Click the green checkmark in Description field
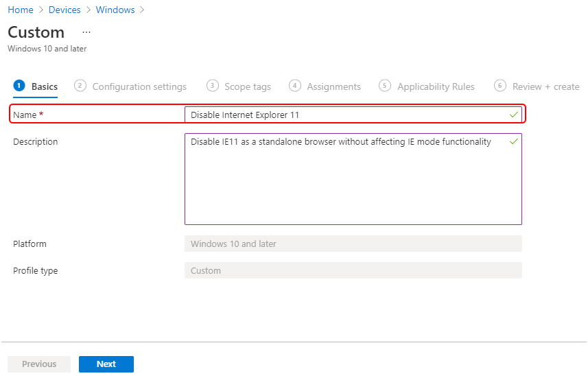Screen dimensions: 588x378 click(514, 141)
